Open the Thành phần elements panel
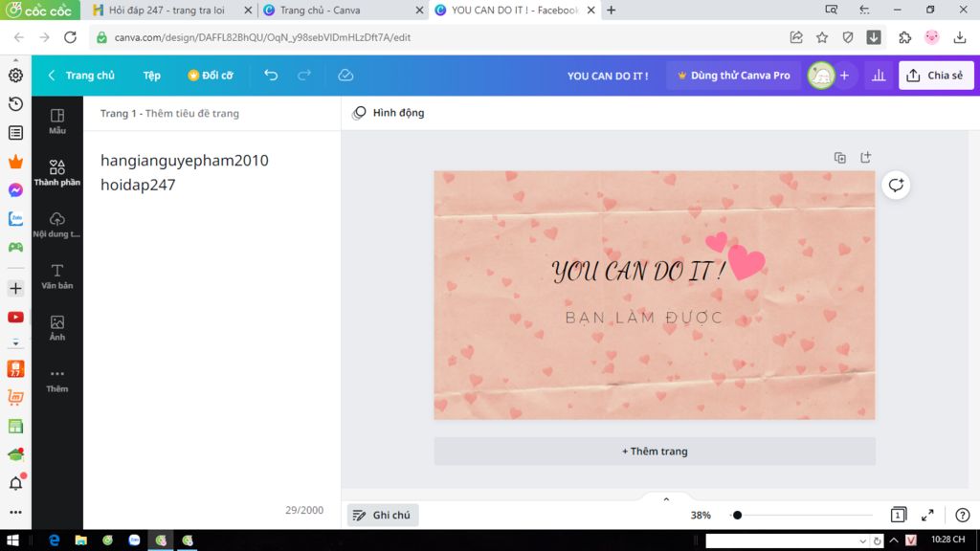980x551 pixels. (x=56, y=173)
